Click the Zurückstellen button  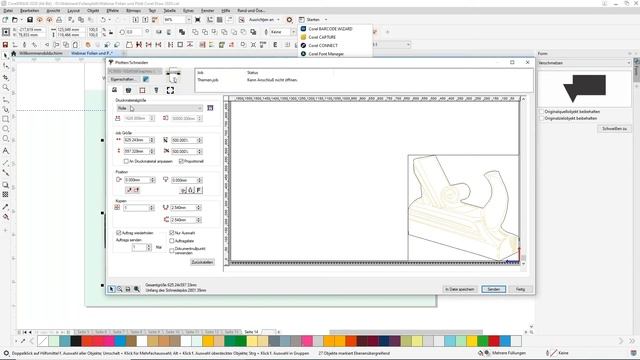[x=202, y=262]
